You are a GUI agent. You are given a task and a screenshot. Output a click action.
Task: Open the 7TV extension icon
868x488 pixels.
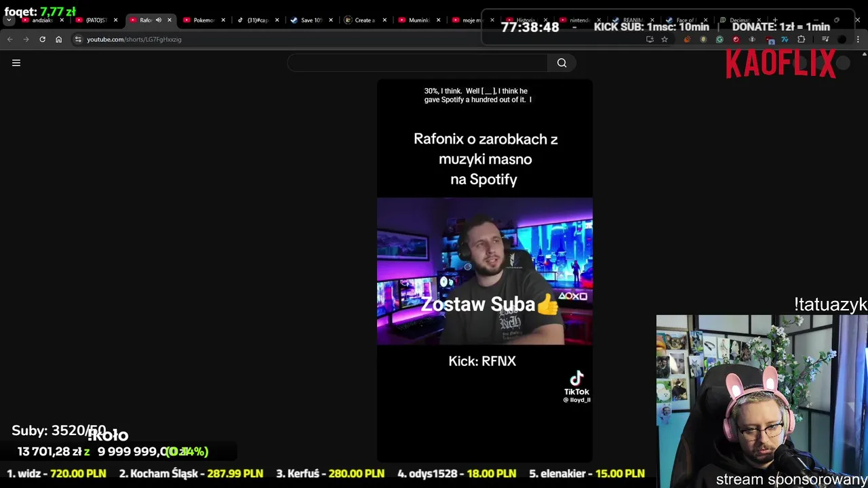(x=785, y=39)
